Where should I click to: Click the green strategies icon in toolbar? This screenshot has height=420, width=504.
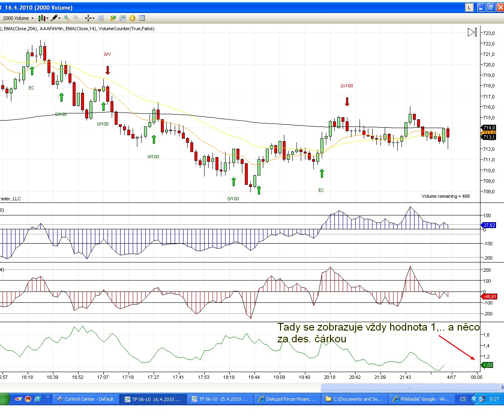[x=113, y=18]
